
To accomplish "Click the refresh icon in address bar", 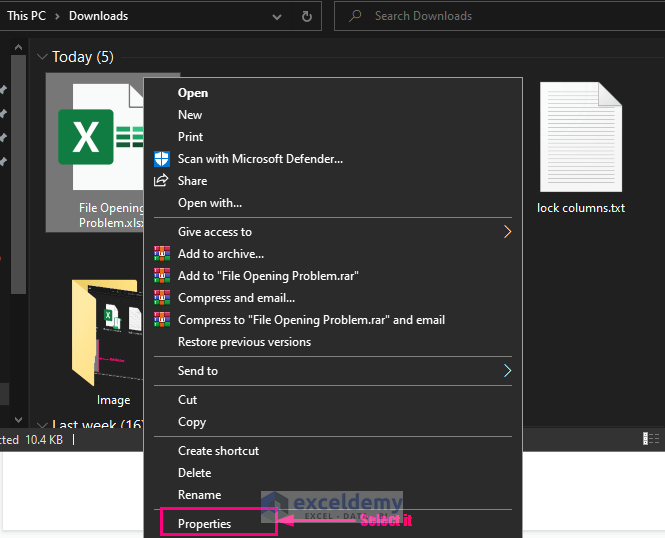I will click(x=307, y=16).
